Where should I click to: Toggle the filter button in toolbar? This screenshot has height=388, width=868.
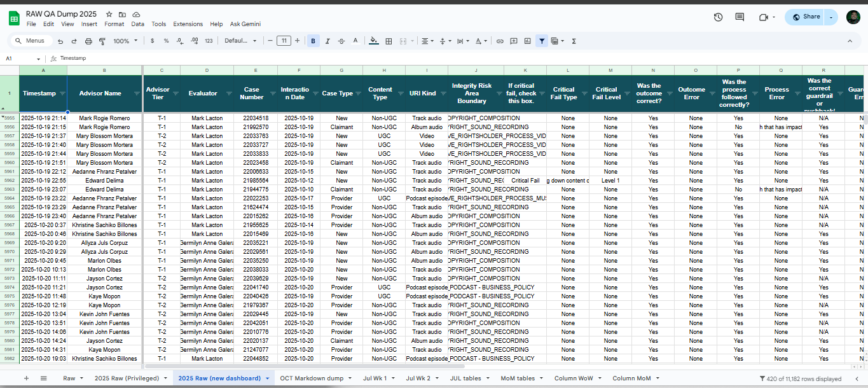pos(541,41)
